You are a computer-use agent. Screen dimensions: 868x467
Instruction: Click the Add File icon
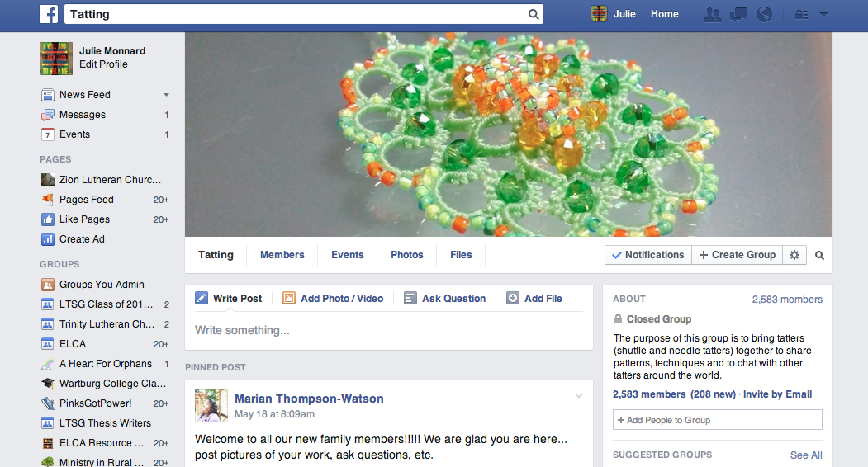[x=513, y=298]
